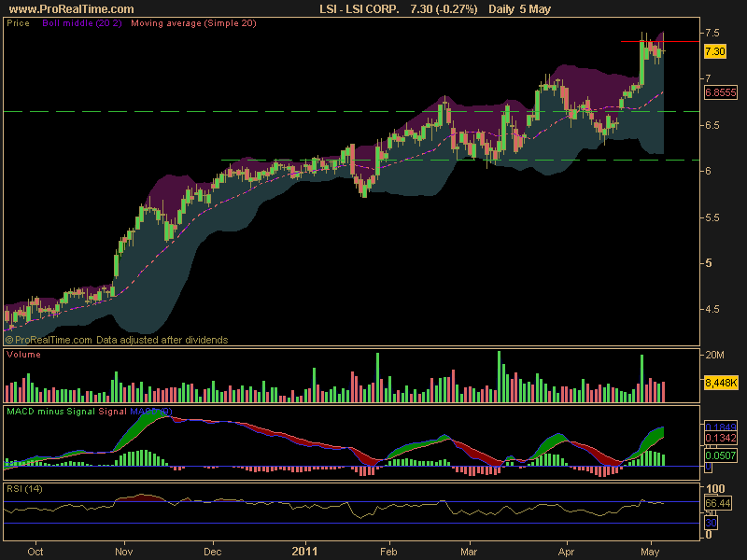The image size is (747, 560).
Task: Open the Moving average (Simple 20) label
Action: coord(193,22)
